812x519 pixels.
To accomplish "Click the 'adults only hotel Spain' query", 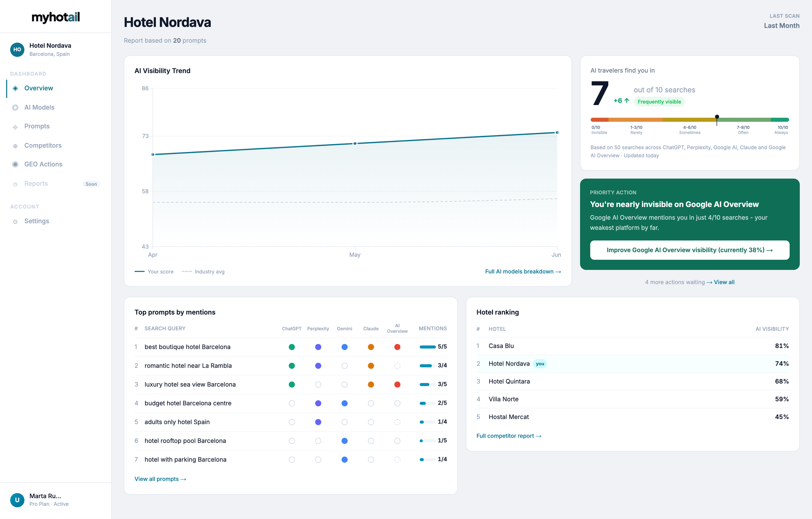I will click(x=177, y=422).
